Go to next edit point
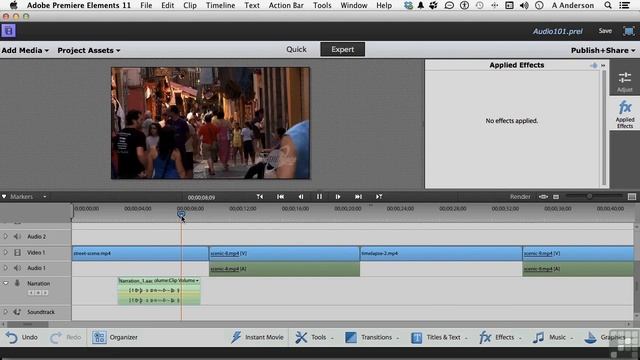The width and height of the screenshot is (640, 360). pos(379,197)
